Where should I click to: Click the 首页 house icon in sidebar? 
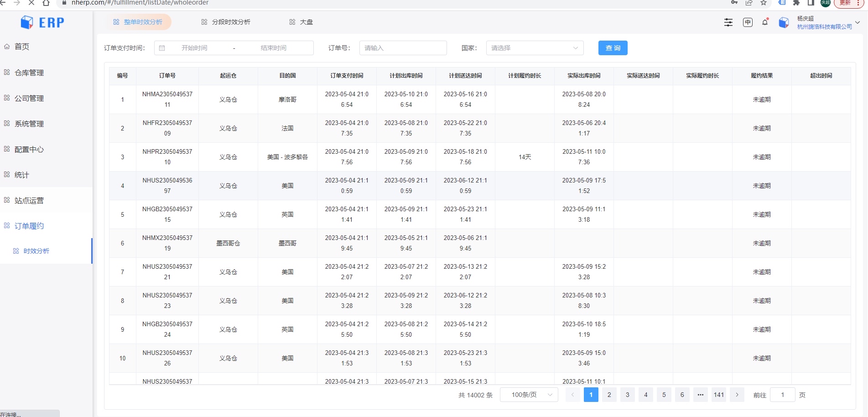click(7, 47)
